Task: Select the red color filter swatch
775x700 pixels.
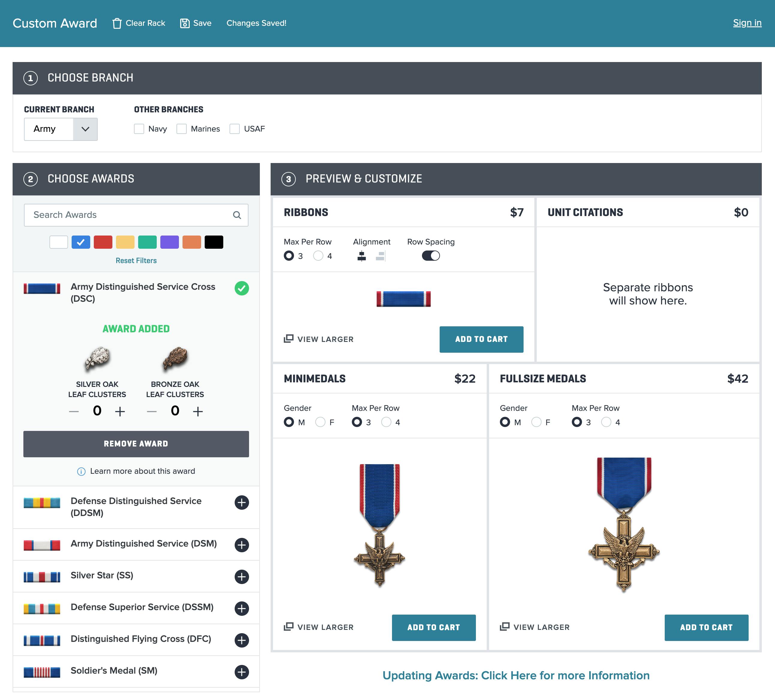Action: coord(103,242)
